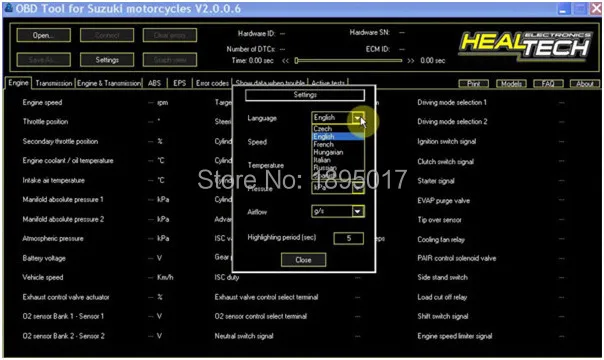Click O2 sensor control select terminal
This screenshot has width=604, height=360.
(x=261, y=316)
